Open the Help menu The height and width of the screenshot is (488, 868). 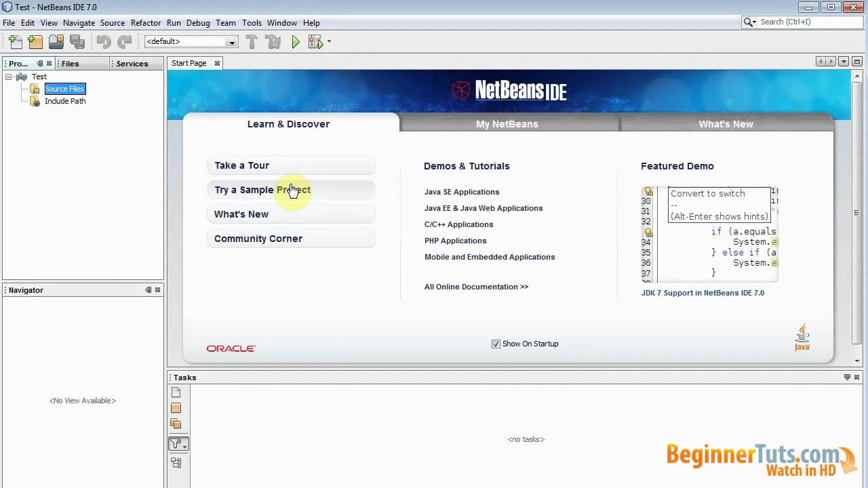pyautogui.click(x=311, y=22)
